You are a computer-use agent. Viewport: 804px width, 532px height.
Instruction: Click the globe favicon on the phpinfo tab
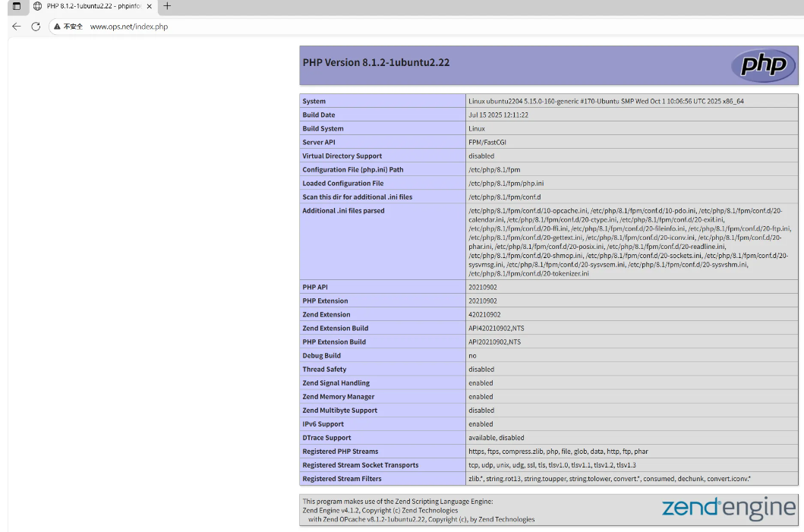[x=37, y=6]
